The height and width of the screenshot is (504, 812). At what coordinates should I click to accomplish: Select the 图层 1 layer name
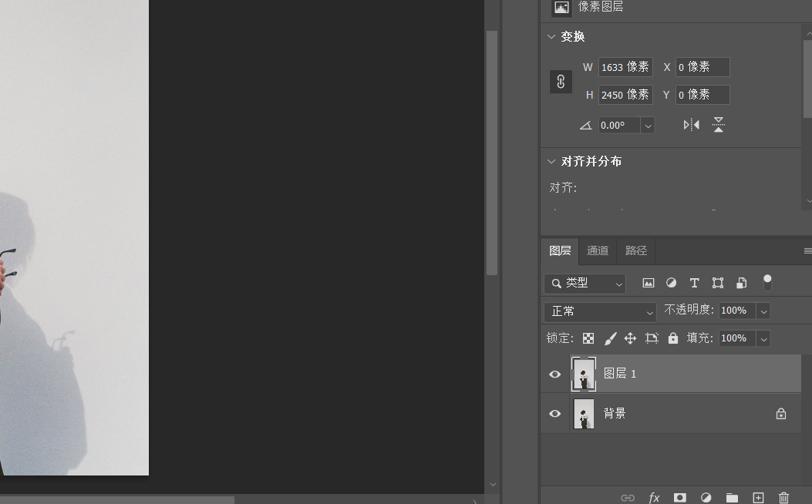(620, 374)
